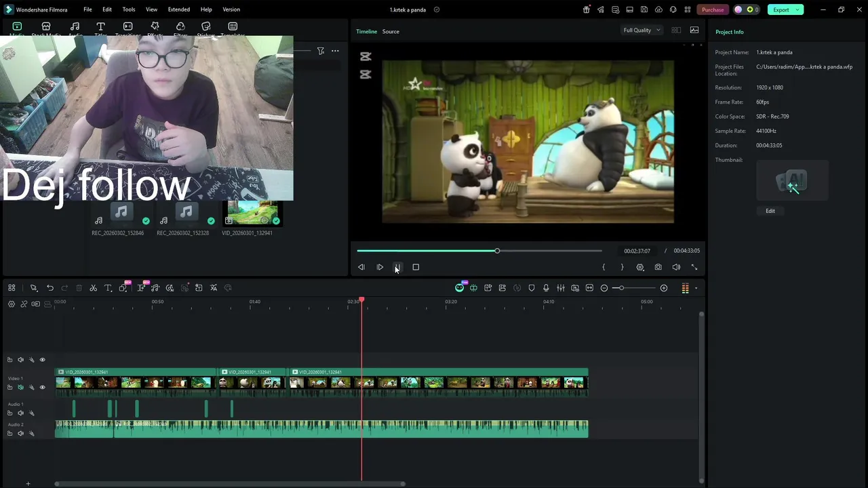Viewport: 868px width, 488px height.
Task: Mute the Audio 2 track
Action: [x=20, y=433]
